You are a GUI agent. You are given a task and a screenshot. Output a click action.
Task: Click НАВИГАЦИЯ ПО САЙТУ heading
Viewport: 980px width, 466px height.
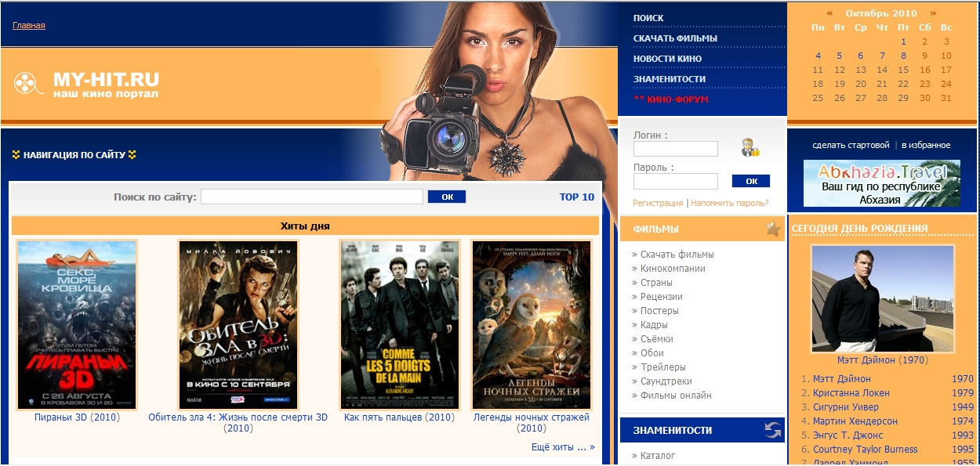[x=74, y=155]
